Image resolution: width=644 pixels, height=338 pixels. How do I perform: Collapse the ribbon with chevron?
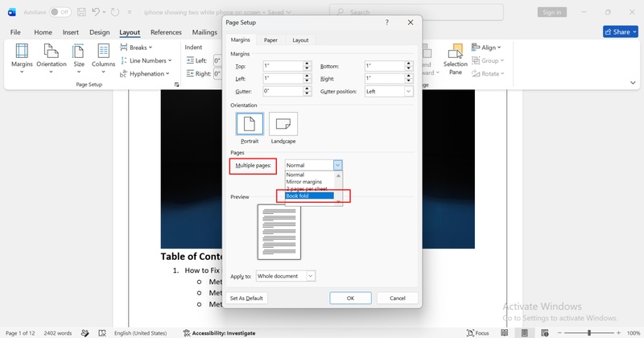(x=633, y=83)
